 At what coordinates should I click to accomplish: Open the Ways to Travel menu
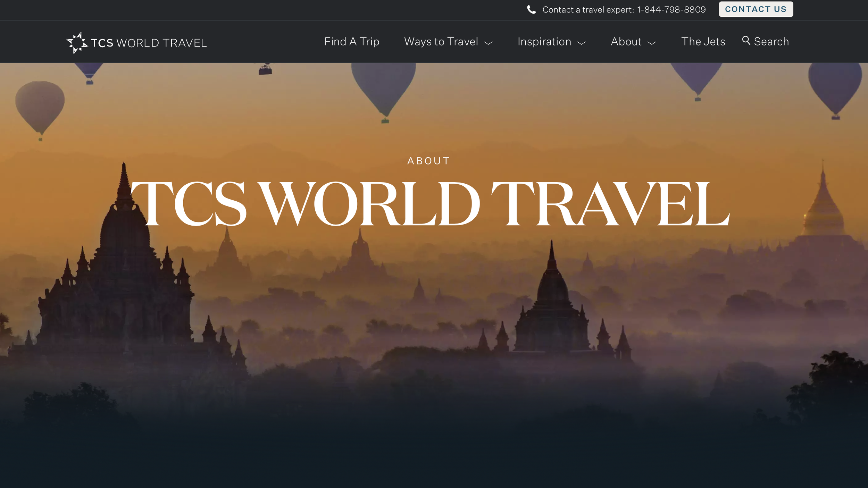click(441, 42)
